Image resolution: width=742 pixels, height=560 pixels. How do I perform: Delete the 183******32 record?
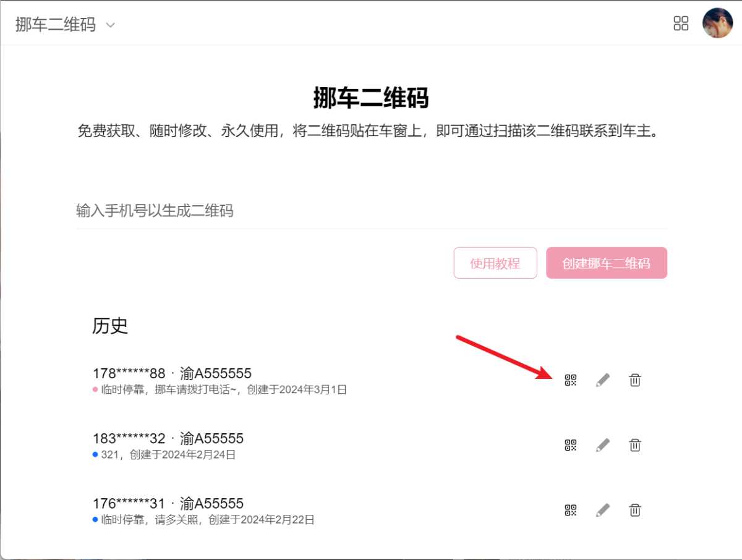[634, 445]
